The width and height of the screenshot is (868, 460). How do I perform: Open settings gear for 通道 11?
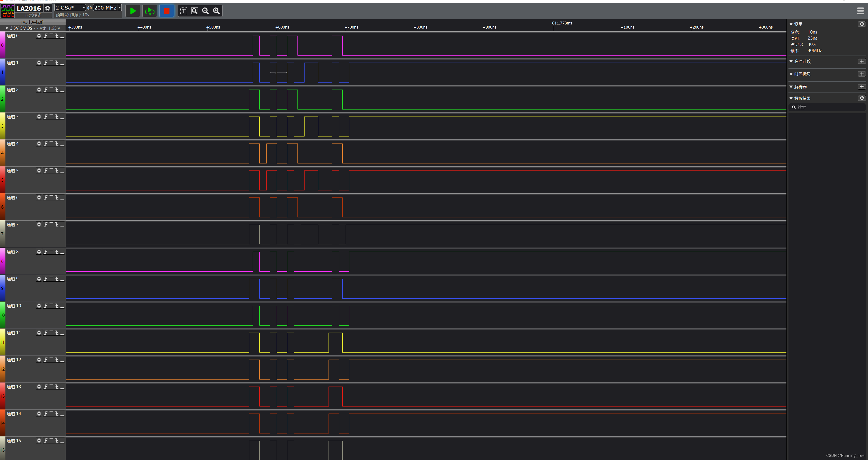coord(39,333)
